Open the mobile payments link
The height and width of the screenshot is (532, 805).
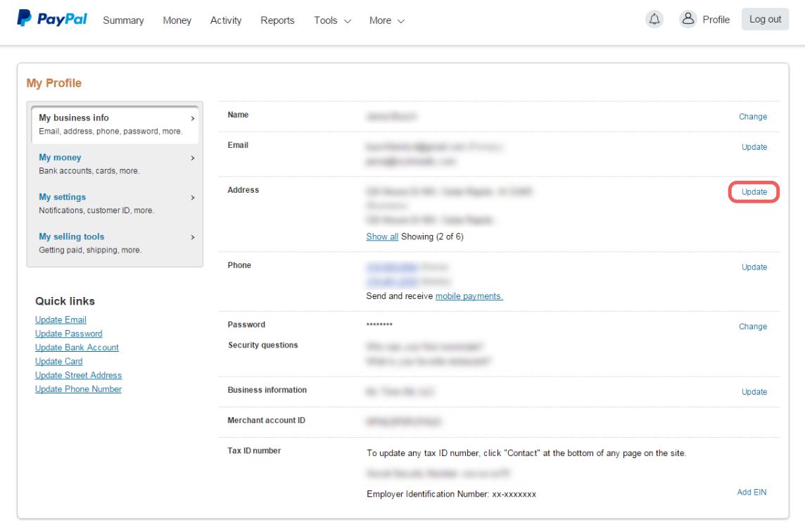469,296
